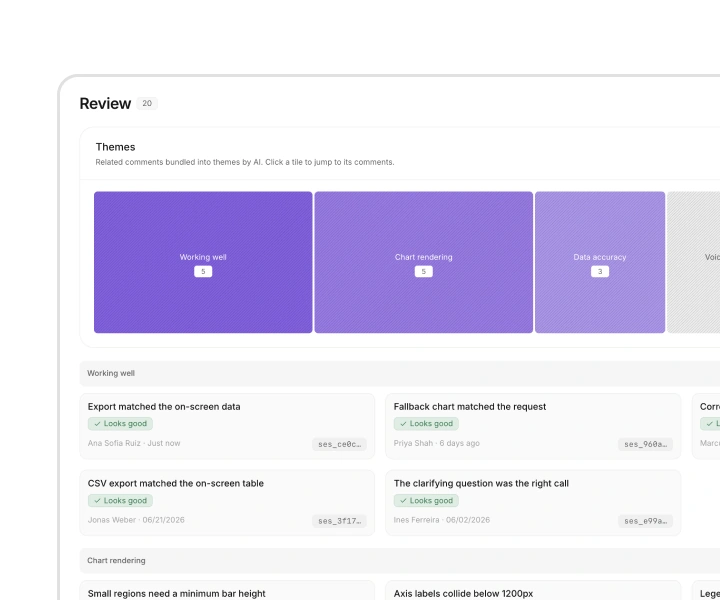720x600 pixels.
Task: Click the Themes description about AI bundling
Action: tap(245, 162)
